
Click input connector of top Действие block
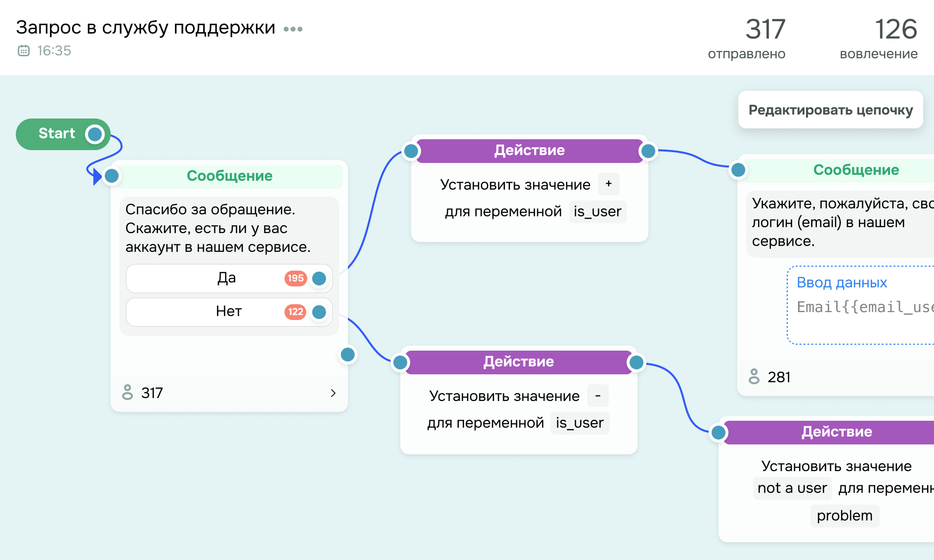pyautogui.click(x=411, y=151)
